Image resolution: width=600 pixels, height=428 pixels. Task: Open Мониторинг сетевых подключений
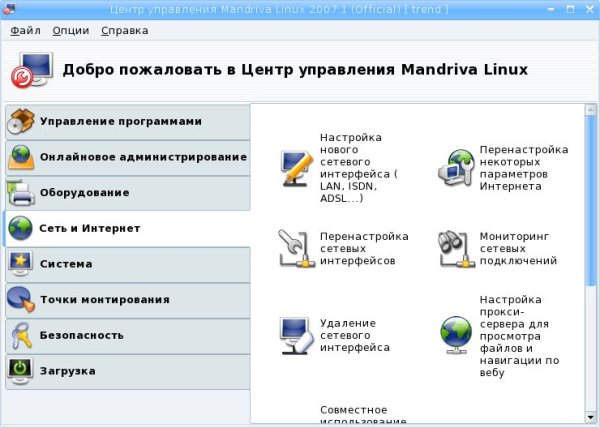point(518,249)
